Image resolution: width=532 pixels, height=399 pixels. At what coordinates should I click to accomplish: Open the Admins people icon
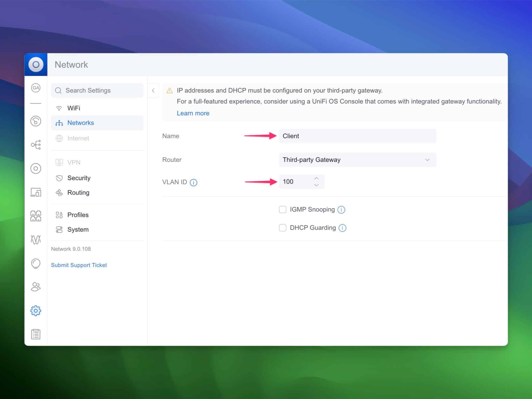36,287
